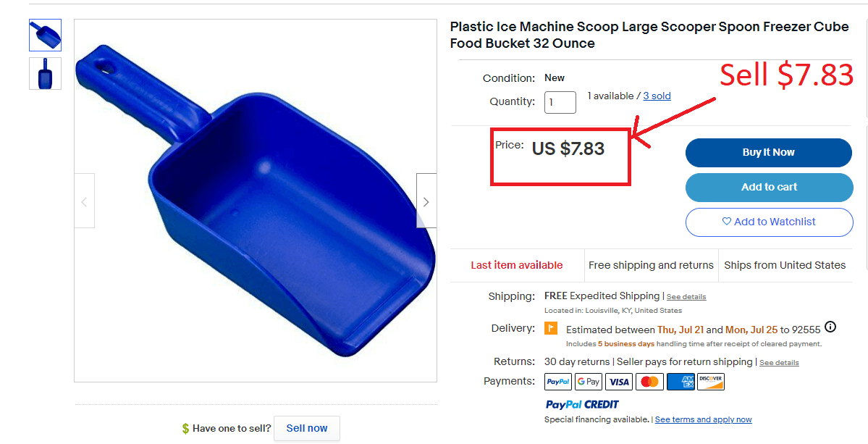Click the Quantity input field
868x444 pixels.
pos(560,102)
